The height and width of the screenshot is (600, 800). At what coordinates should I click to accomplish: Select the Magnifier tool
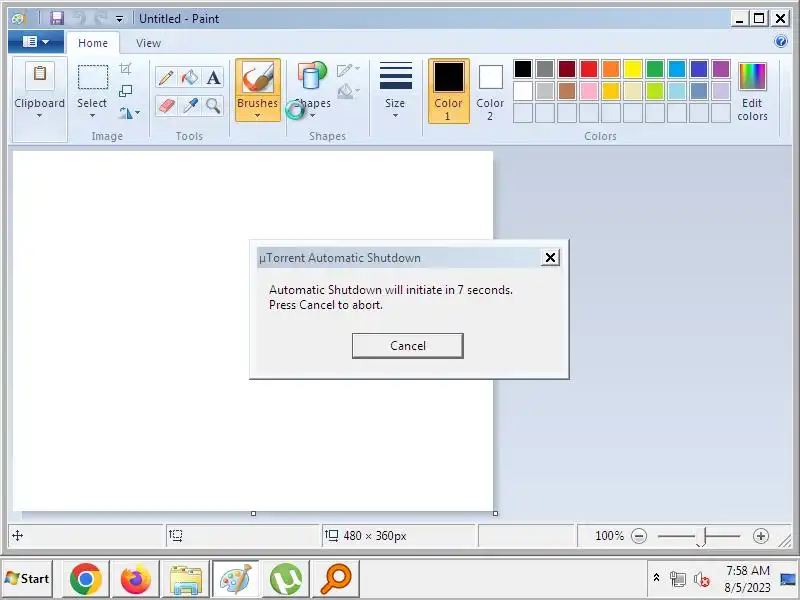point(213,106)
